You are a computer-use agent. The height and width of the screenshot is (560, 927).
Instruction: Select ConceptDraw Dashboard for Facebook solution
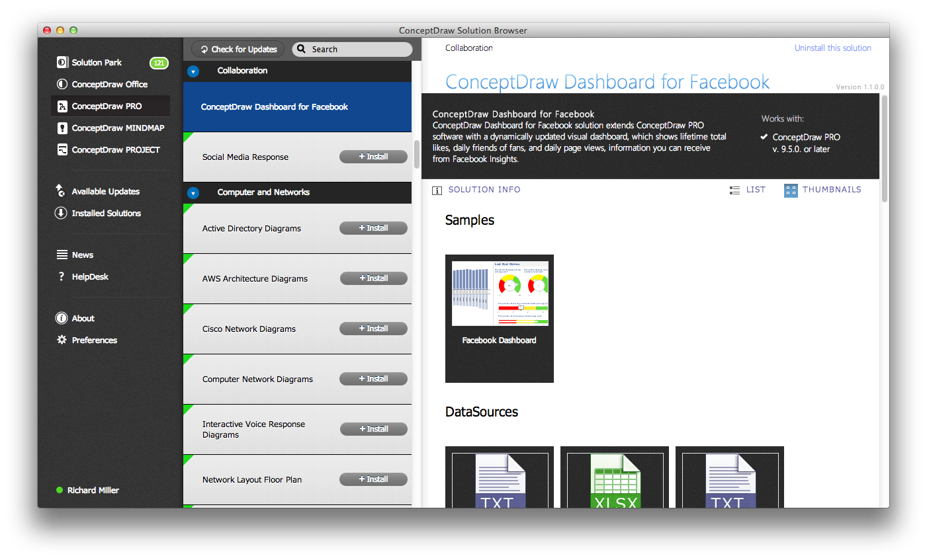[297, 107]
